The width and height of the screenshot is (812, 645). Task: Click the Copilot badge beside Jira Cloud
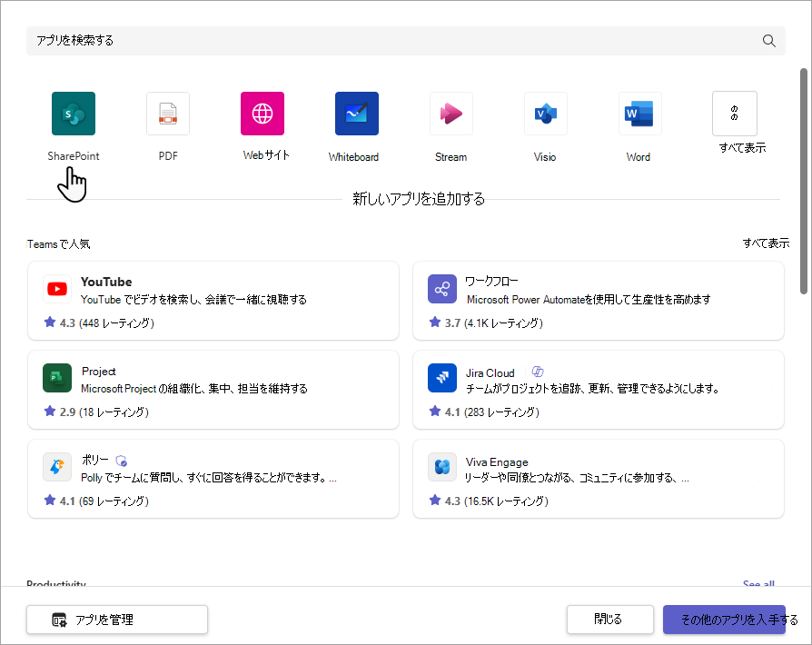pos(538,372)
